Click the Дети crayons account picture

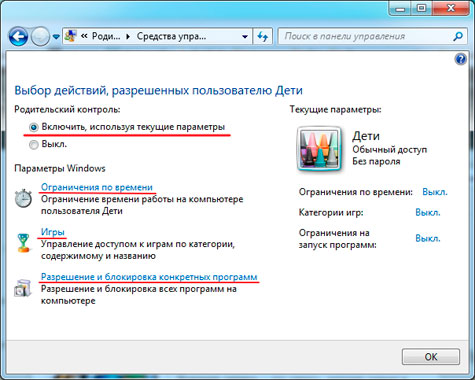(319, 149)
